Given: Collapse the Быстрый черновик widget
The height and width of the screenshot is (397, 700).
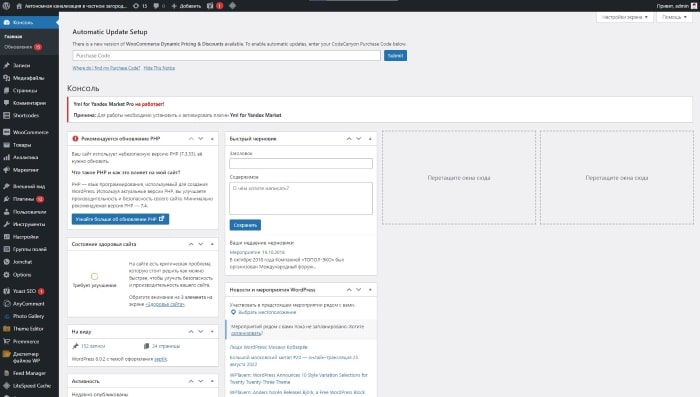Looking at the screenshot, I should click(x=370, y=139).
